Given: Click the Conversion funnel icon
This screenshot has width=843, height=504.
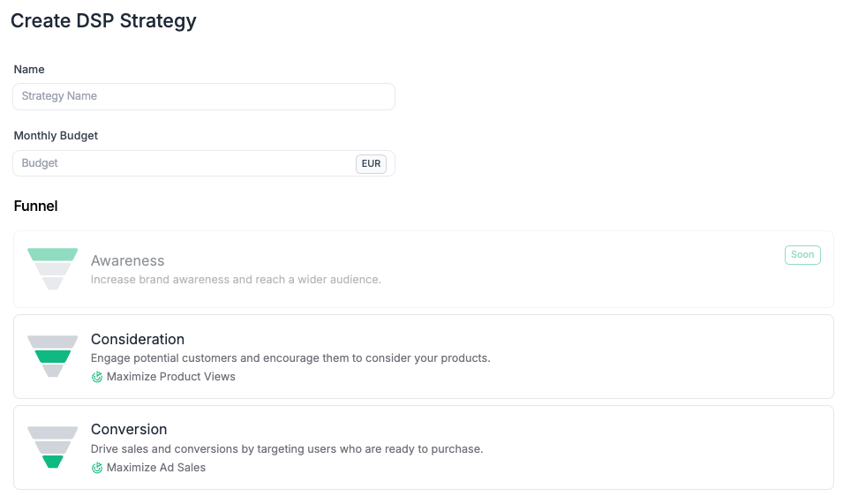Looking at the screenshot, I should pyautogui.click(x=53, y=447).
